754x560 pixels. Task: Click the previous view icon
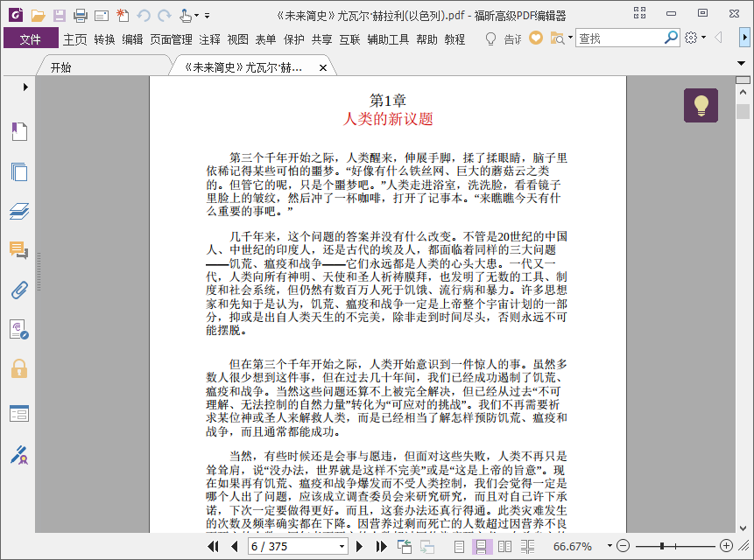405,546
